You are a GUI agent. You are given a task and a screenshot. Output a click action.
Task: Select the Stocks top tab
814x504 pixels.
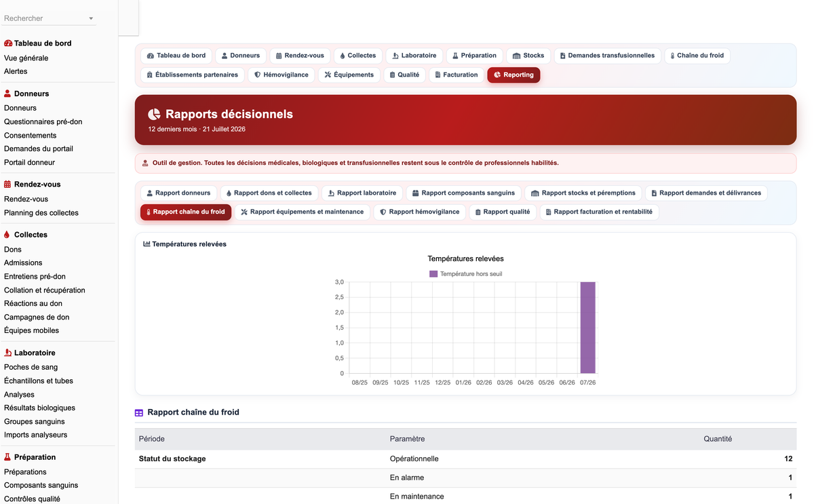point(528,56)
